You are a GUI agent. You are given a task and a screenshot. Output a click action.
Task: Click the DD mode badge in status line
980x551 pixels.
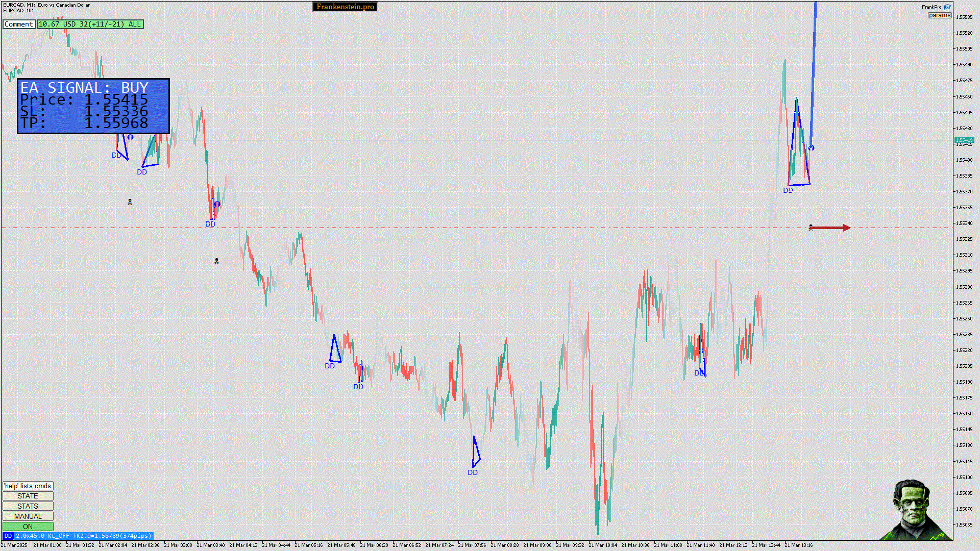(8, 536)
